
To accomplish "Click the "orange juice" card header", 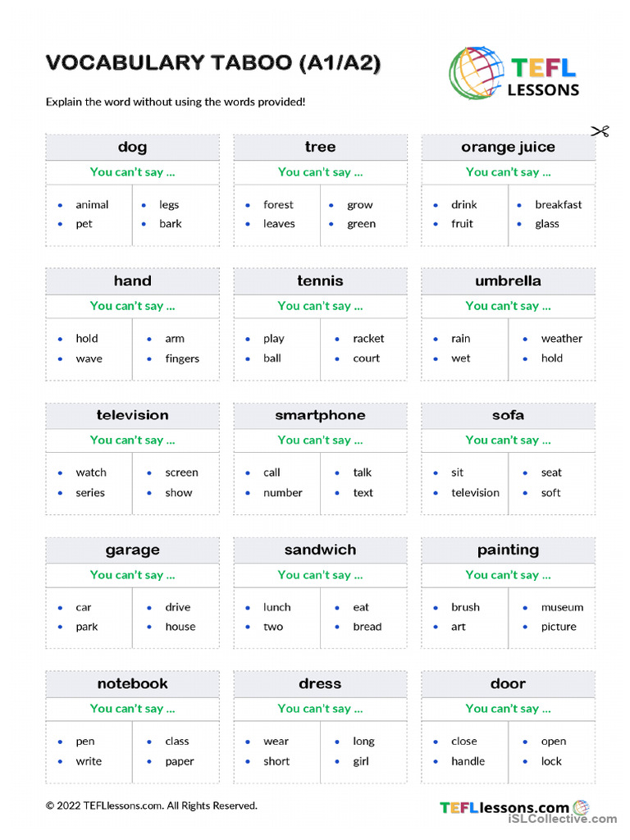I will [x=508, y=148].
